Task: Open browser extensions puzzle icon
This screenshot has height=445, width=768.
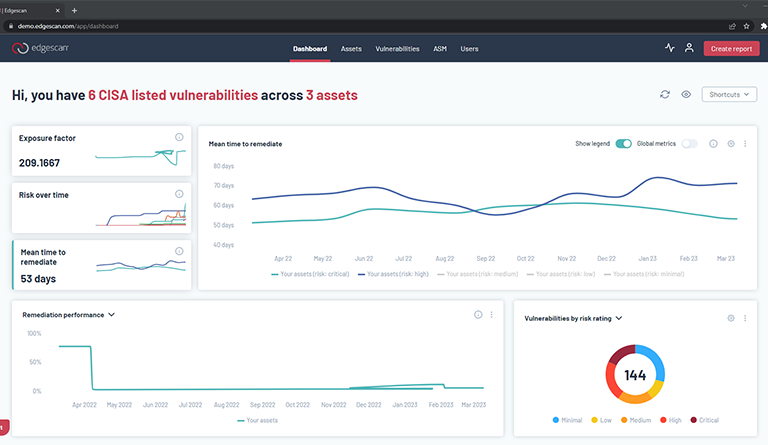Action: pos(763,26)
